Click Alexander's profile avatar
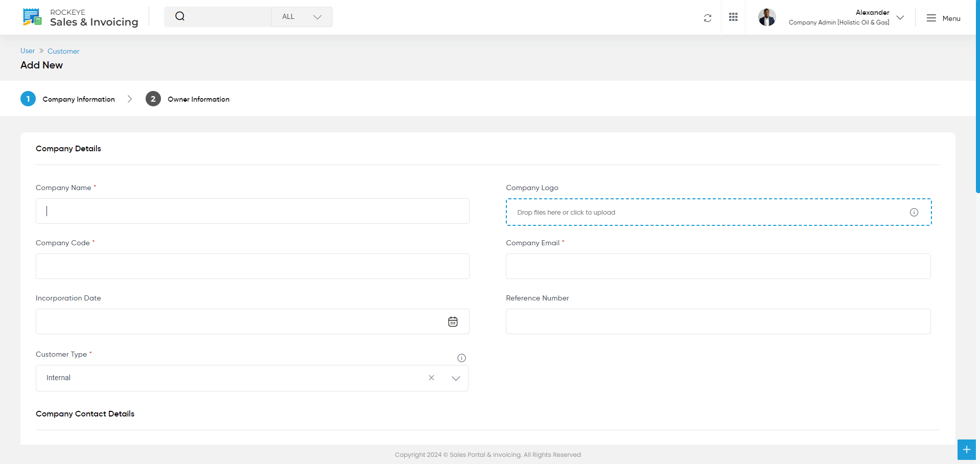This screenshot has height=464, width=980. (767, 17)
